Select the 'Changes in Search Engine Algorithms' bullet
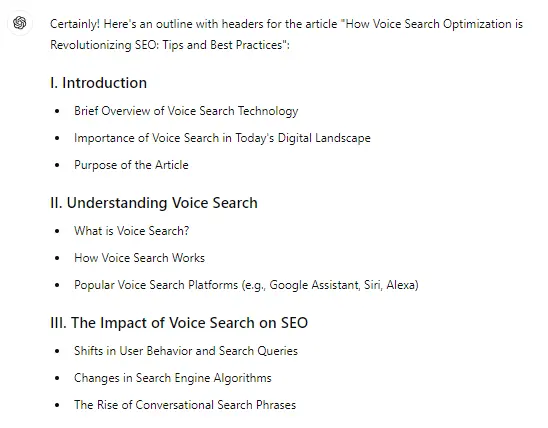Viewport: 548px width, 428px height. [173, 378]
